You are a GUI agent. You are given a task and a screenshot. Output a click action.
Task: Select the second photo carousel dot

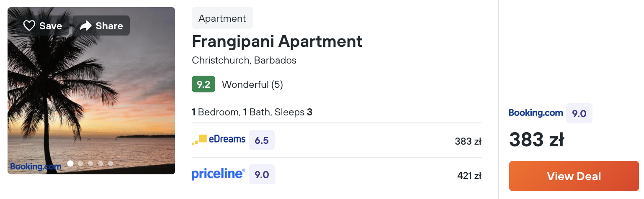tap(80, 163)
